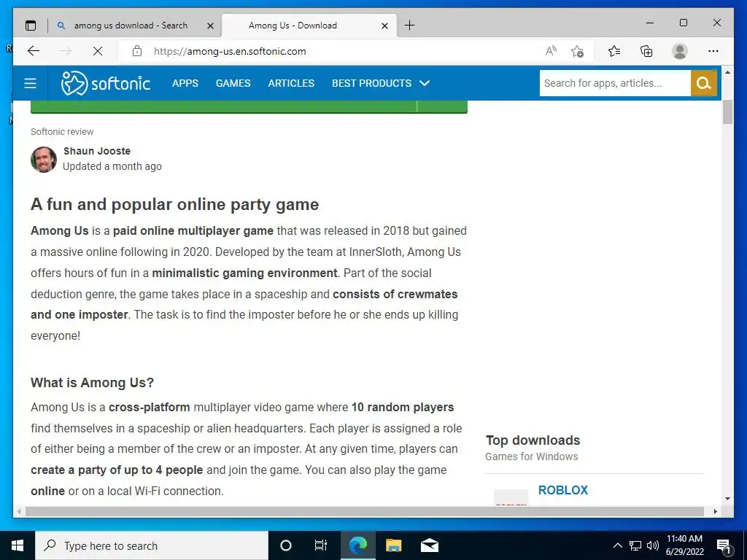Click the Edge icon in taskbar
The width and height of the screenshot is (747, 560).
[357, 545]
